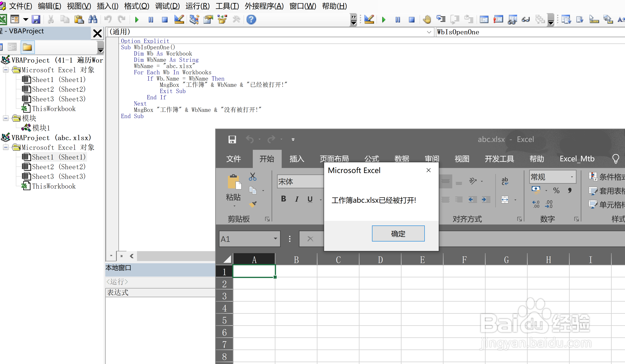Toggle Italic formatting button
The height and width of the screenshot is (364, 625).
pos(297,199)
